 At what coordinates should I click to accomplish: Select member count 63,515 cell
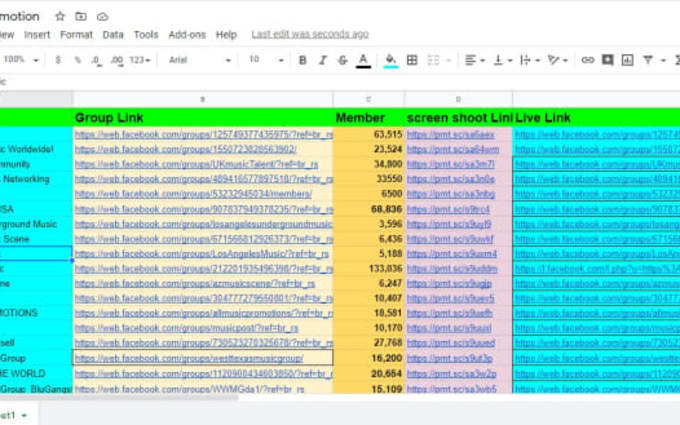[369, 134]
